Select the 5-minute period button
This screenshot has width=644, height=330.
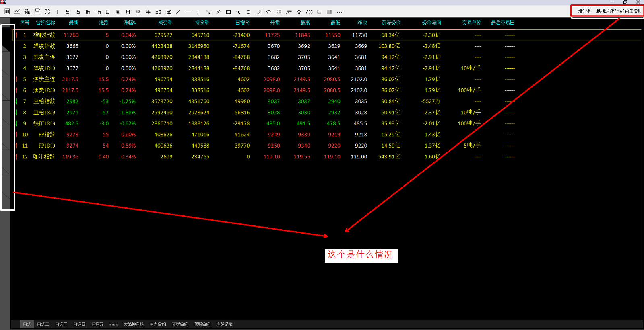pyautogui.click(x=68, y=12)
